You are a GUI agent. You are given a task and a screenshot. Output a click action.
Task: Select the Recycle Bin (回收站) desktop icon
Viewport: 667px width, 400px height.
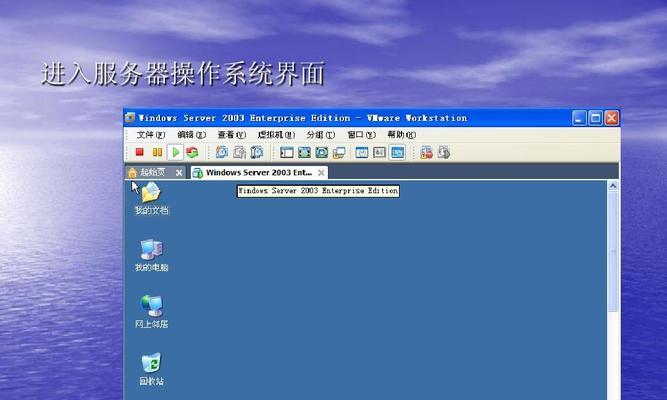(x=151, y=369)
